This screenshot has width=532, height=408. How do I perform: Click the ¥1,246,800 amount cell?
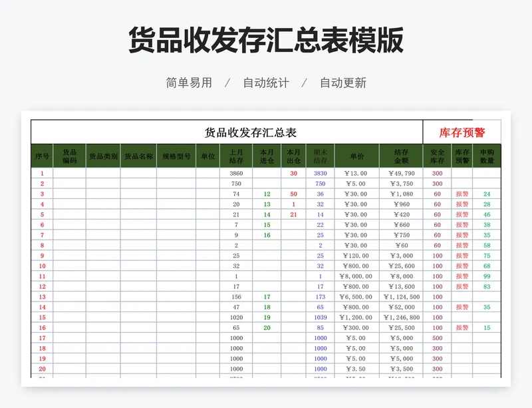click(401, 317)
